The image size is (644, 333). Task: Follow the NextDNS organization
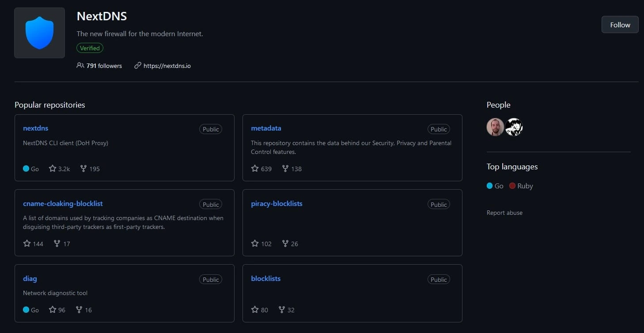tap(620, 25)
